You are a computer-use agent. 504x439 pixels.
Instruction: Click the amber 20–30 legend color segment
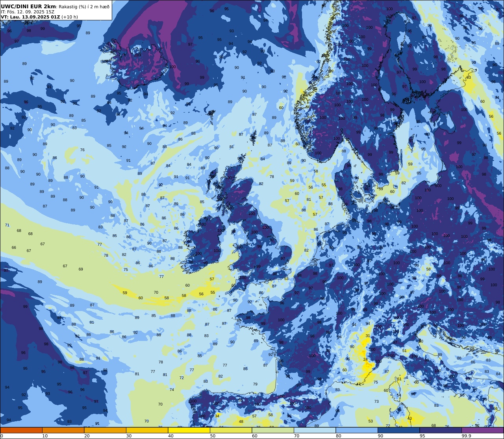[105, 430]
